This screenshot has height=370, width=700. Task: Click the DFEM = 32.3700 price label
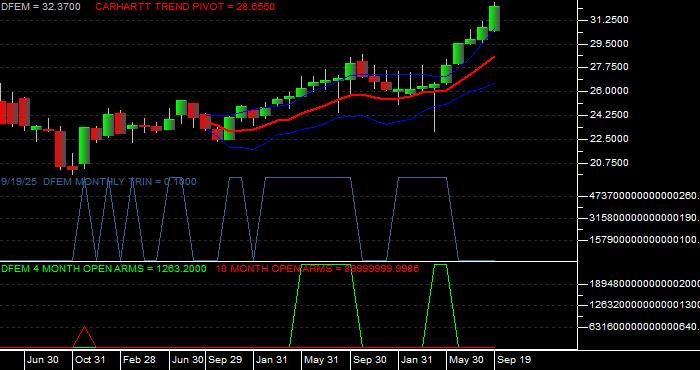[41, 7]
